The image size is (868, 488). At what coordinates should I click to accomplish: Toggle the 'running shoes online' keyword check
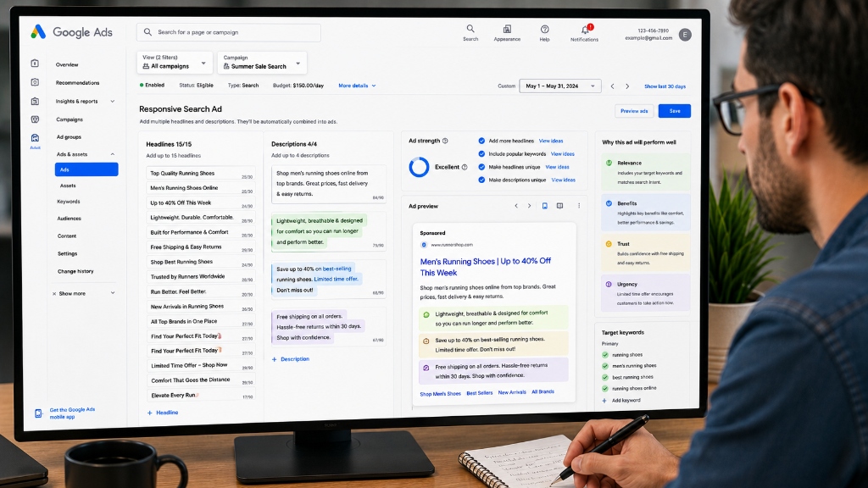tap(605, 388)
